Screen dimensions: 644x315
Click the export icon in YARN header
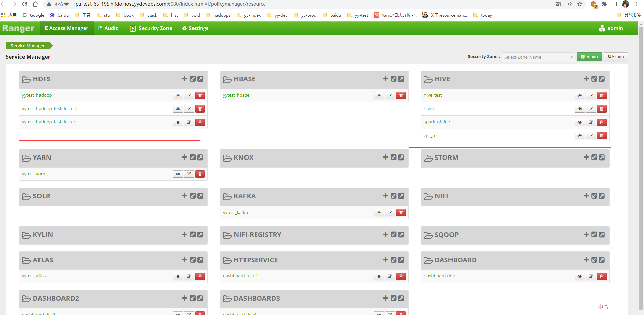click(x=200, y=157)
